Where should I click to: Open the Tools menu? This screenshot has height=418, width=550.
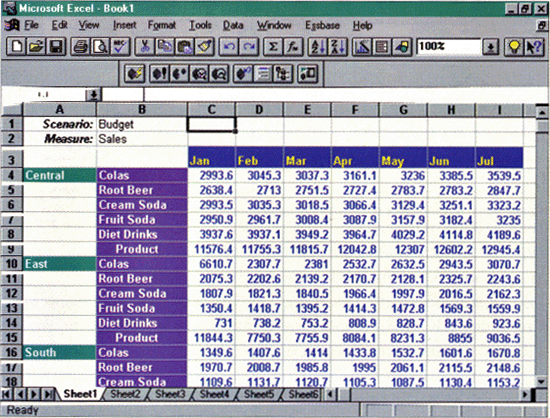pyautogui.click(x=200, y=25)
